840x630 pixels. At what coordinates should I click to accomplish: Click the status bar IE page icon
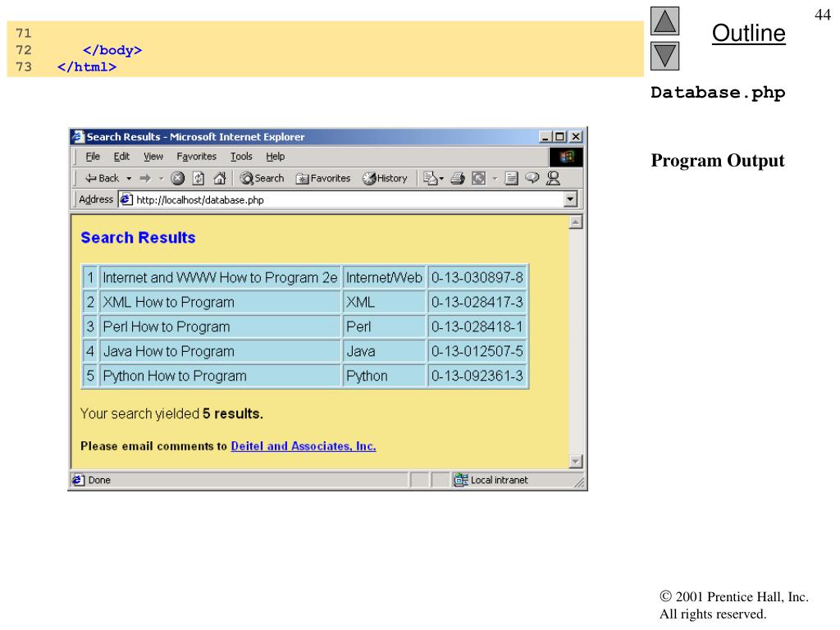tap(78, 480)
